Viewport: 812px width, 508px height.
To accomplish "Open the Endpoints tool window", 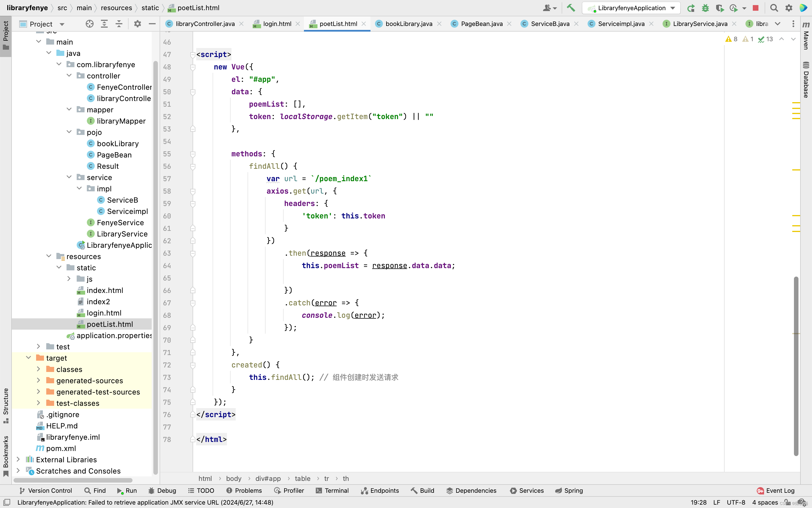I will (x=380, y=491).
